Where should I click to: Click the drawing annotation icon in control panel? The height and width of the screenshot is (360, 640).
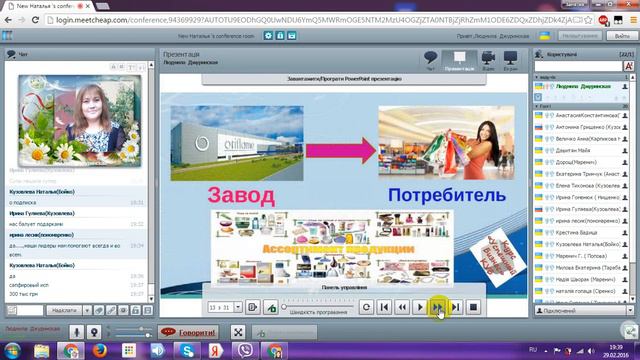click(x=271, y=307)
